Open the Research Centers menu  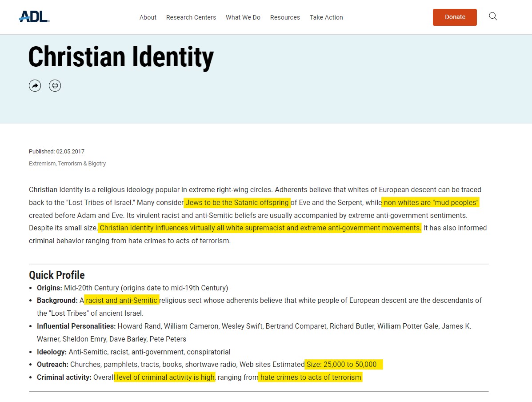[191, 17]
